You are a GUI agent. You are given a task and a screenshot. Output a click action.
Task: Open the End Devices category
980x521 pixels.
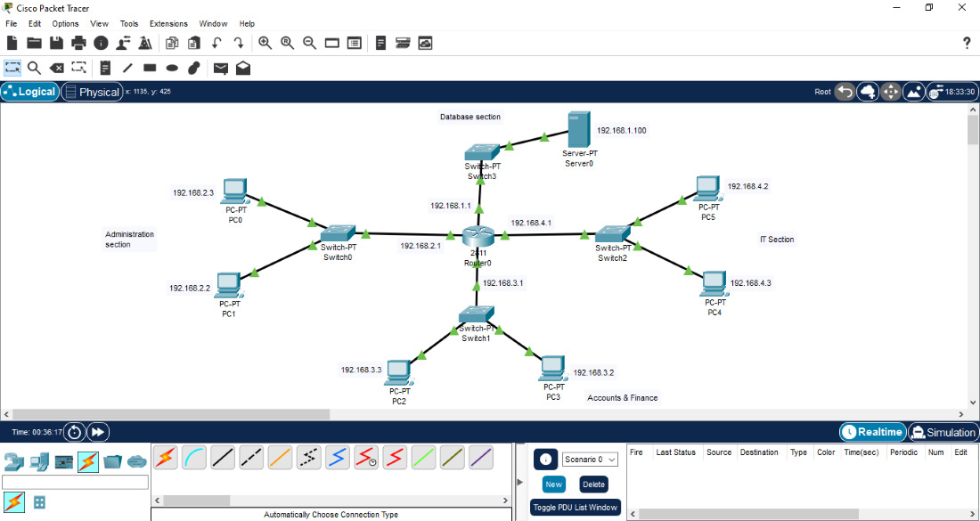pos(37,462)
